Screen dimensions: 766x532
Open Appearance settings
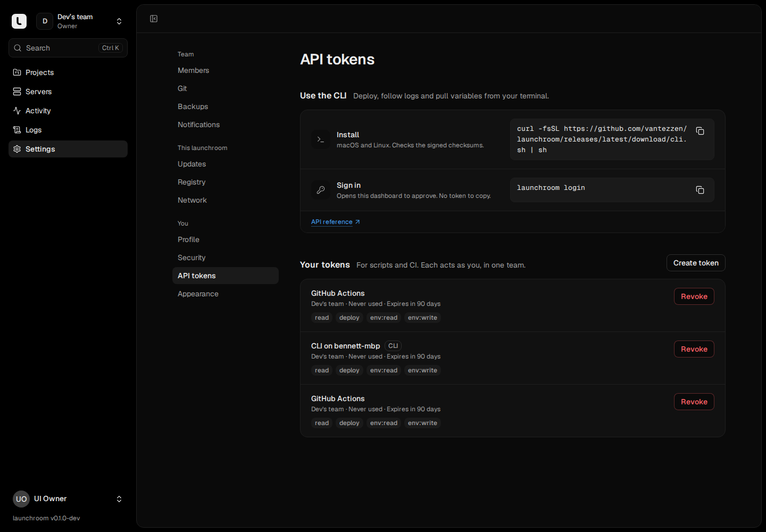click(x=226, y=294)
